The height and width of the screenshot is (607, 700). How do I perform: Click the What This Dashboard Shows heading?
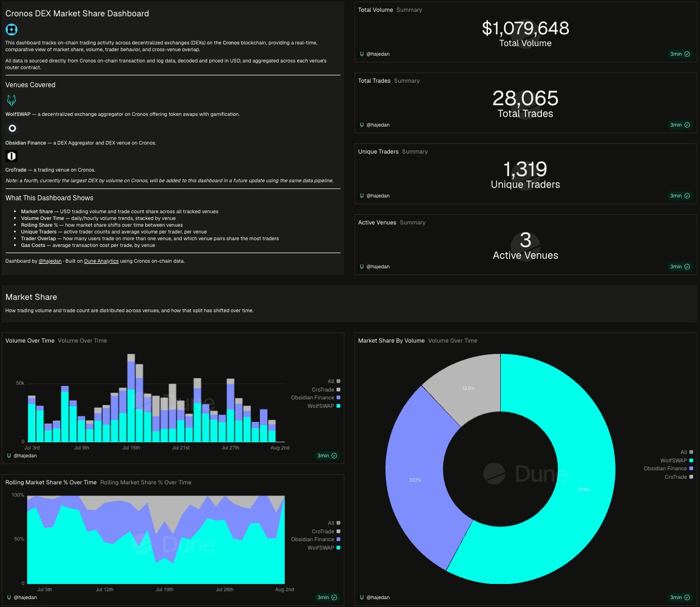[x=50, y=198]
